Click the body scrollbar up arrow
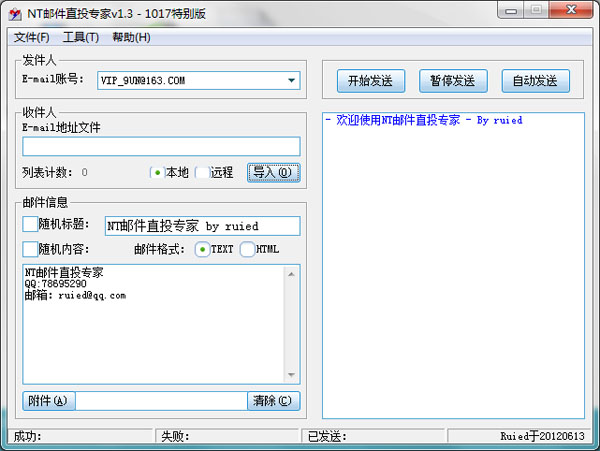This screenshot has height=451, width=600. pos(292,274)
